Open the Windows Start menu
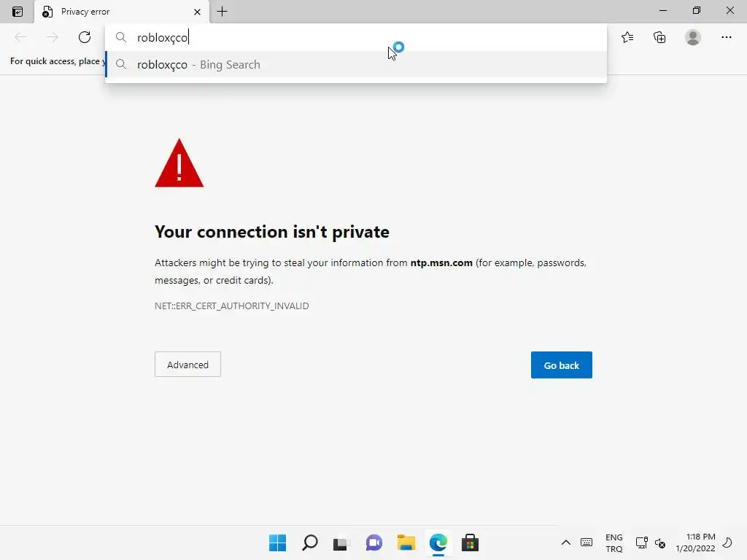Image resolution: width=747 pixels, height=560 pixels. pos(278,542)
